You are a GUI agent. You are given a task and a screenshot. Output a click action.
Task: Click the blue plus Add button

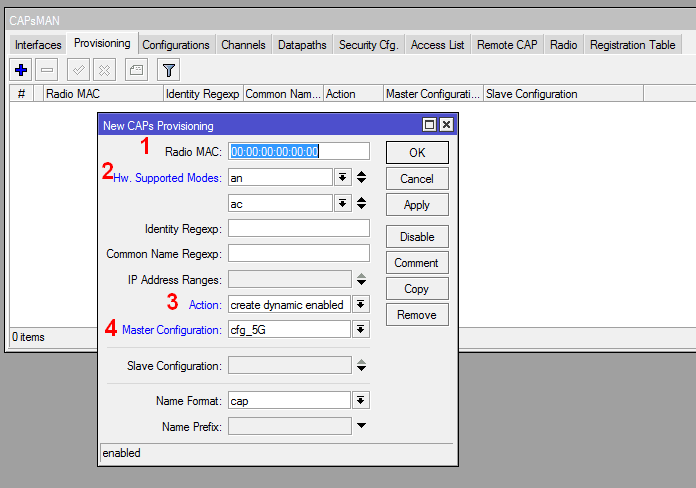tap(20, 69)
